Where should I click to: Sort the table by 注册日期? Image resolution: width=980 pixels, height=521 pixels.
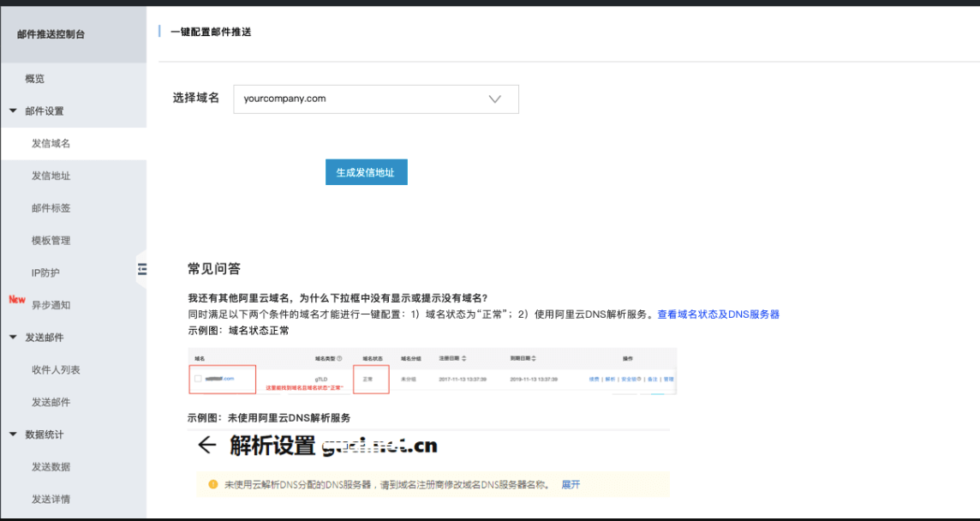tap(463, 357)
